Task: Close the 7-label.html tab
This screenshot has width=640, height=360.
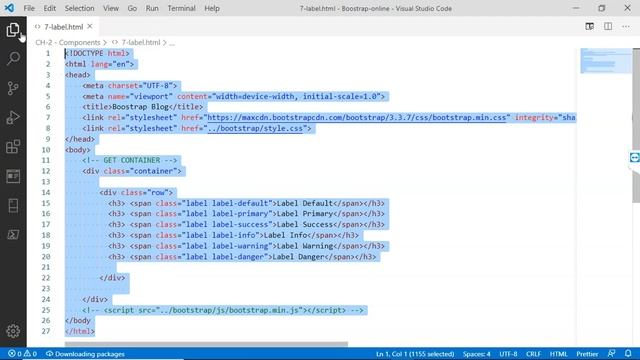Action: (x=90, y=26)
